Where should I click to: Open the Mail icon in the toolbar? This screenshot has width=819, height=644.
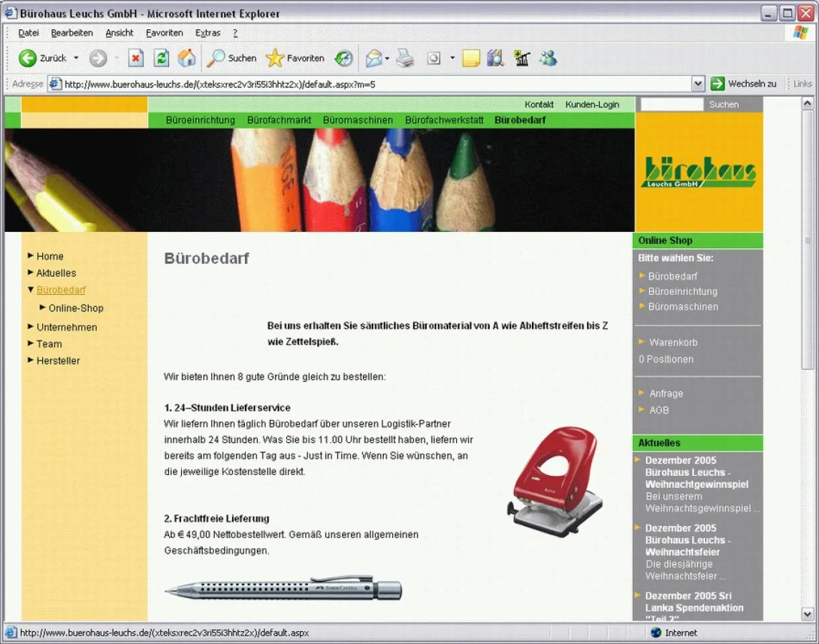(x=373, y=58)
